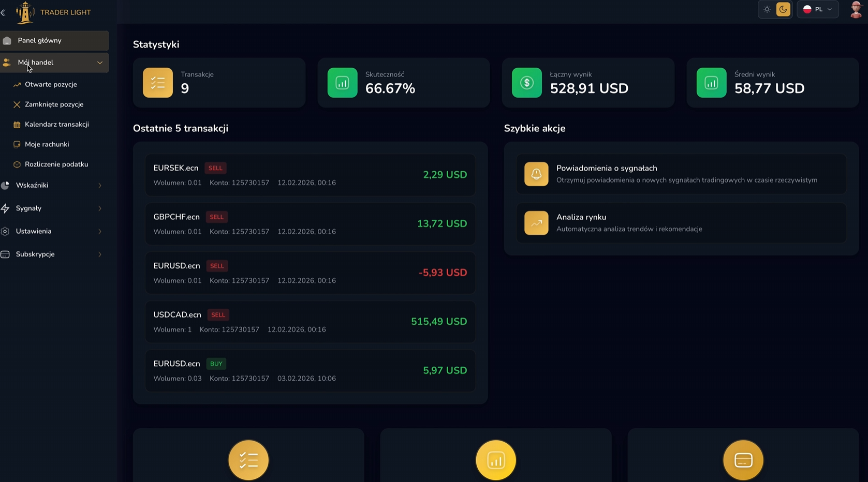This screenshot has height=482, width=868.
Task: Click the Subskrypcje card icon
Action: [6, 254]
